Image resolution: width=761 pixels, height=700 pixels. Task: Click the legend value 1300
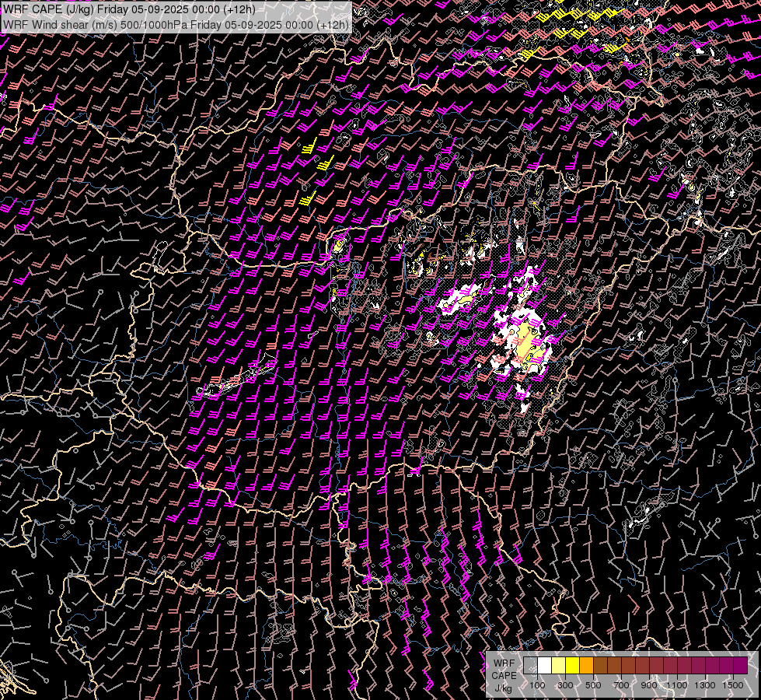[x=705, y=685]
